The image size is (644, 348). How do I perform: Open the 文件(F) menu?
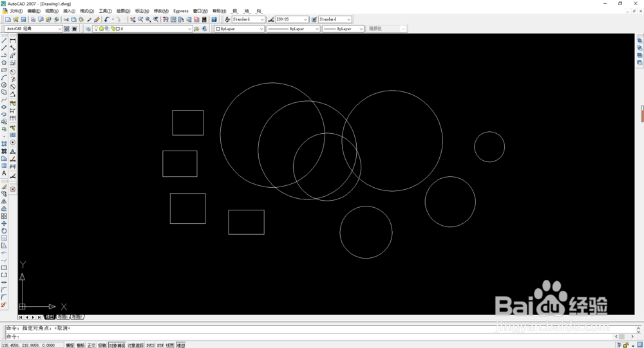(15, 11)
